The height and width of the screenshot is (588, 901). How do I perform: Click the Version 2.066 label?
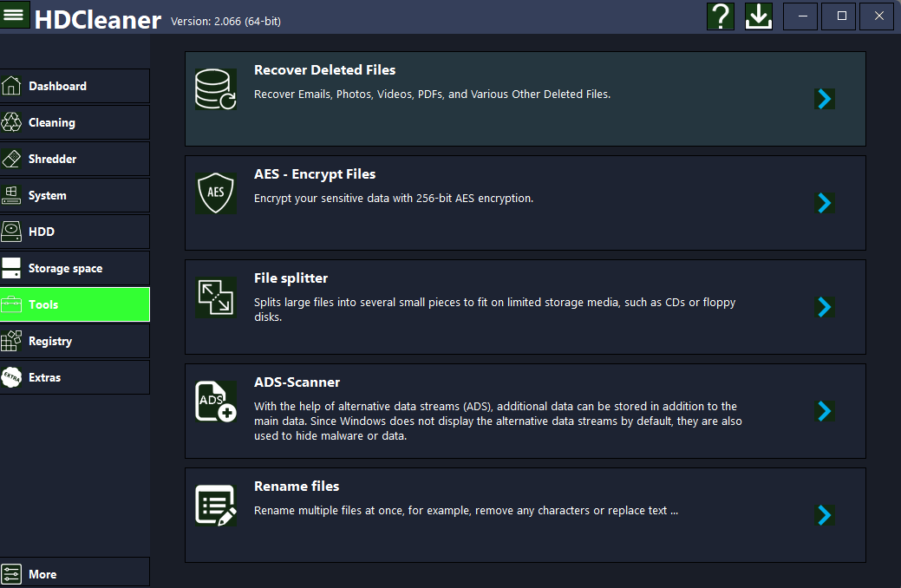coord(225,22)
